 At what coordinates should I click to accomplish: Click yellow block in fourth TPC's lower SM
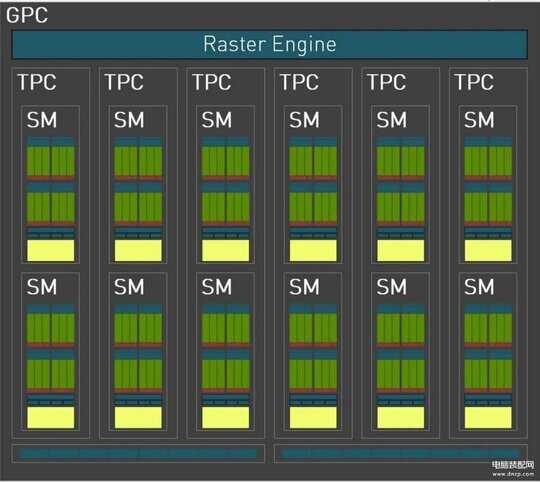[x=313, y=417]
